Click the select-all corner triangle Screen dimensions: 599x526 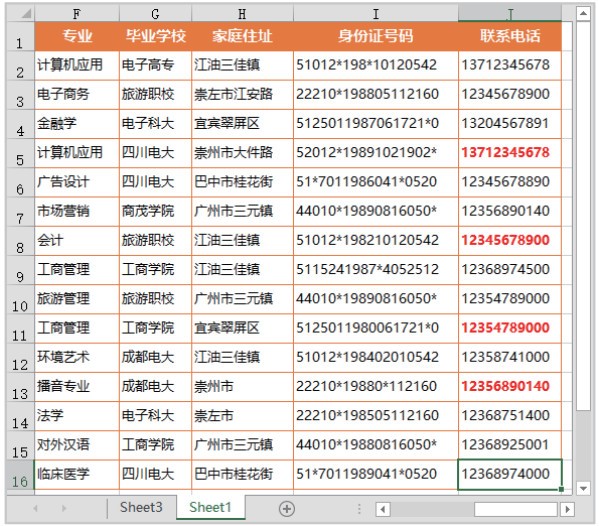[26, 14]
